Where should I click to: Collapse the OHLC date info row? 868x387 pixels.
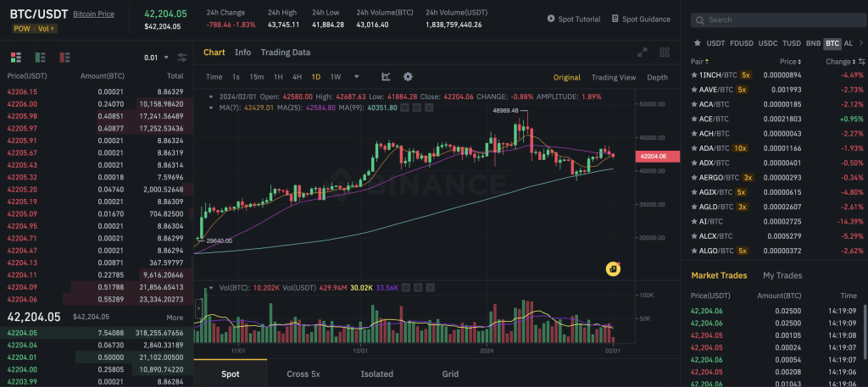tap(210, 97)
